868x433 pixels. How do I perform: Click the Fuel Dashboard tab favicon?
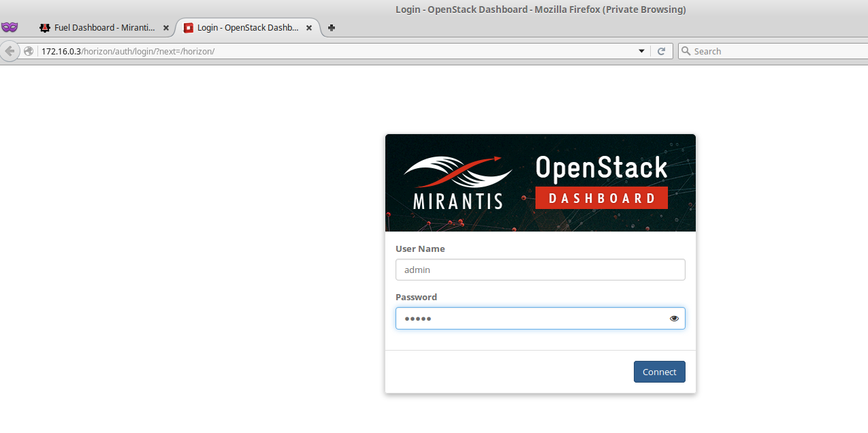(x=45, y=28)
